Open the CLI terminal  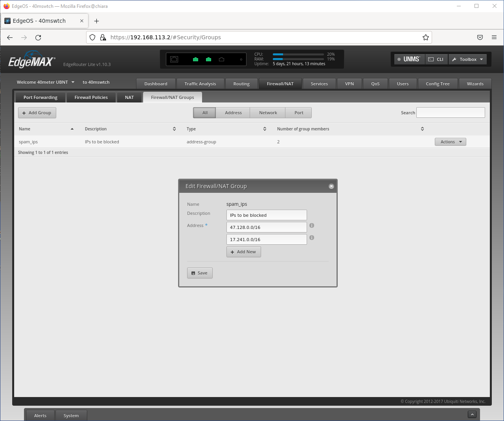436,59
